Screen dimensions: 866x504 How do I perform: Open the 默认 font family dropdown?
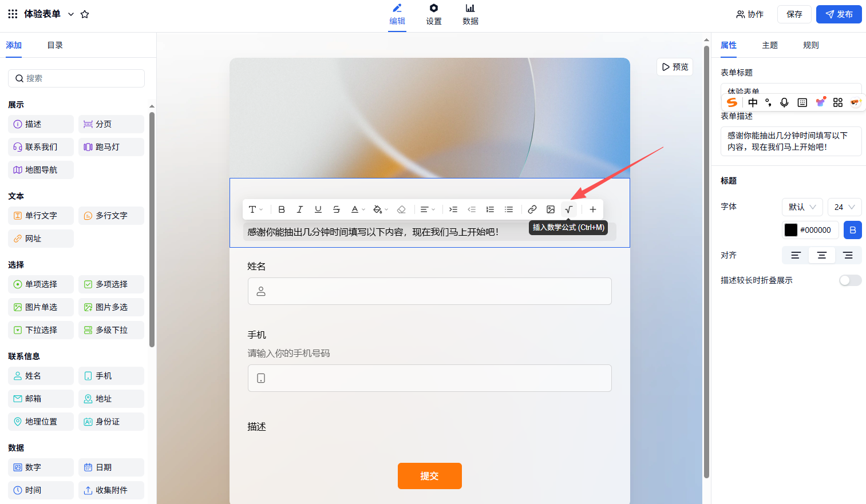[x=802, y=207]
